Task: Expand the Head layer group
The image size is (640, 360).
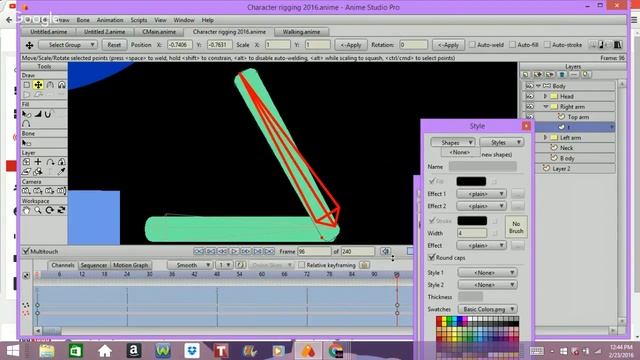Action: click(545, 96)
